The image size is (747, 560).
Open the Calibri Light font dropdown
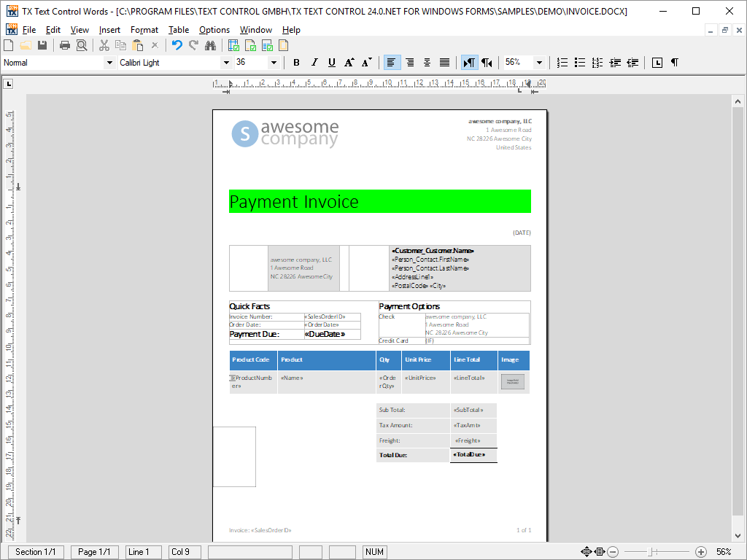225,63
